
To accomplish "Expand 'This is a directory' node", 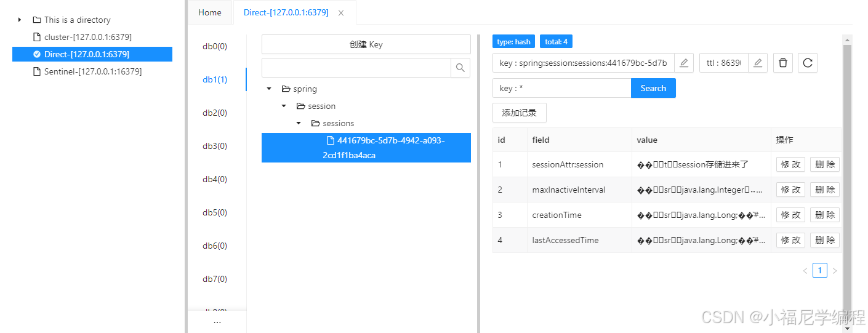I will 20,20.
